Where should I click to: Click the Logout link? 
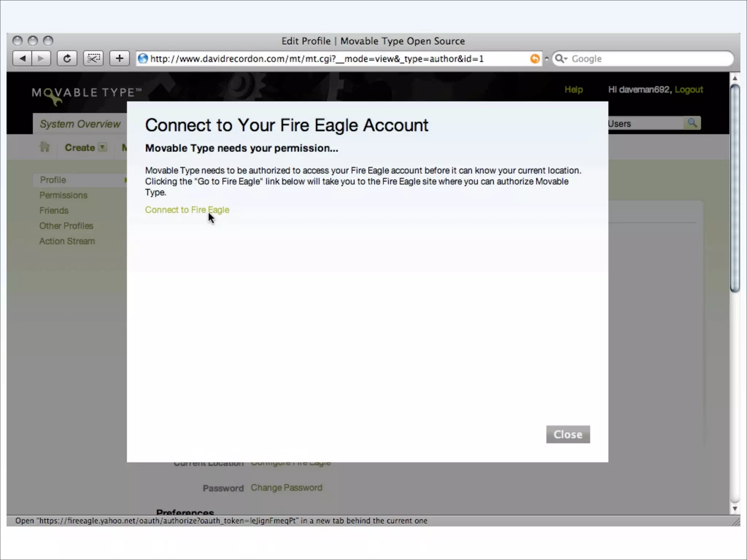[688, 90]
